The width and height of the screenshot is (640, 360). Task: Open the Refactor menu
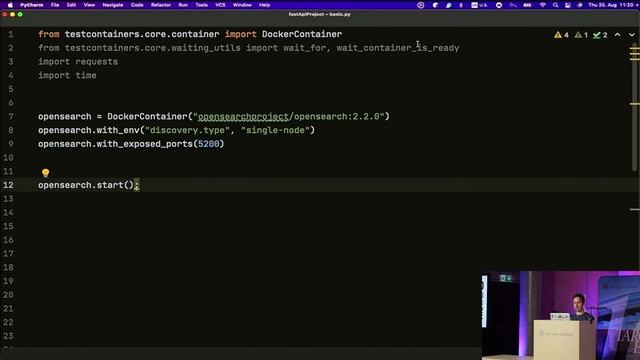click(160, 5)
